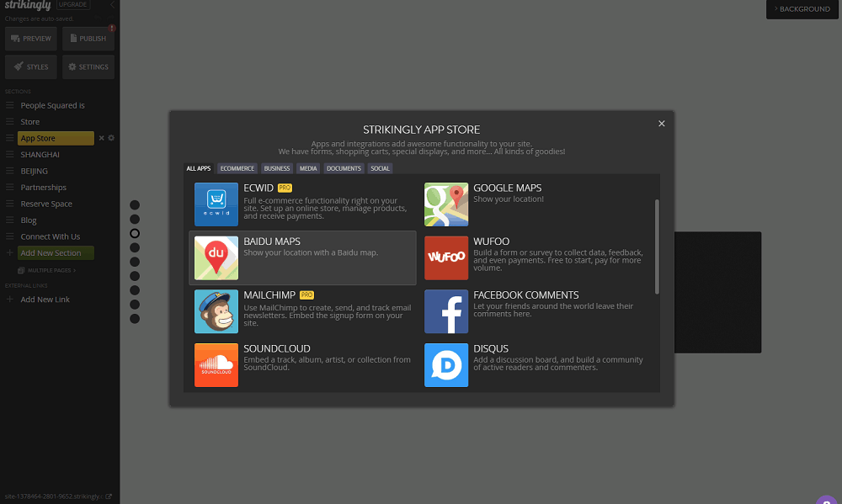The image size is (842, 504).
Task: Select the second section navigation dot
Action: pyautogui.click(x=135, y=219)
